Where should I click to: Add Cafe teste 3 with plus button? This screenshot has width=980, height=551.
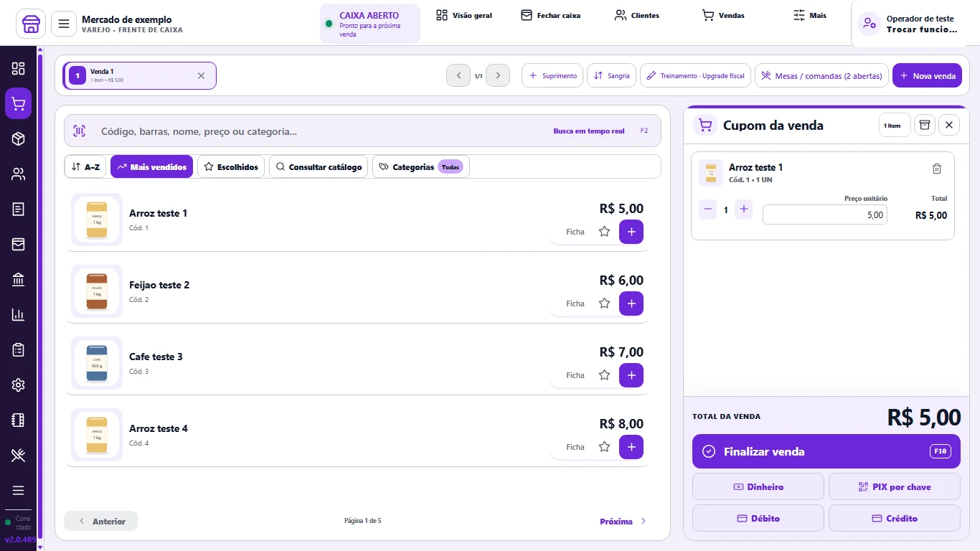click(x=631, y=375)
